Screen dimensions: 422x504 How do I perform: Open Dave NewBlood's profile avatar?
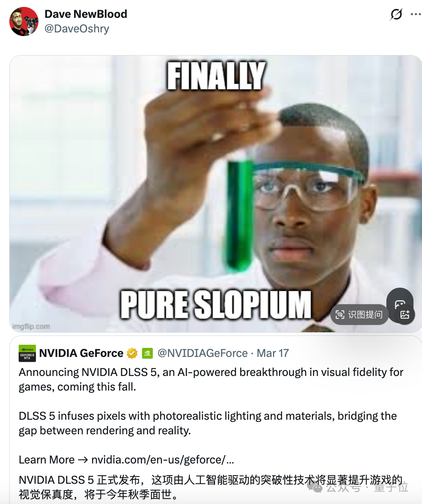pos(24,21)
